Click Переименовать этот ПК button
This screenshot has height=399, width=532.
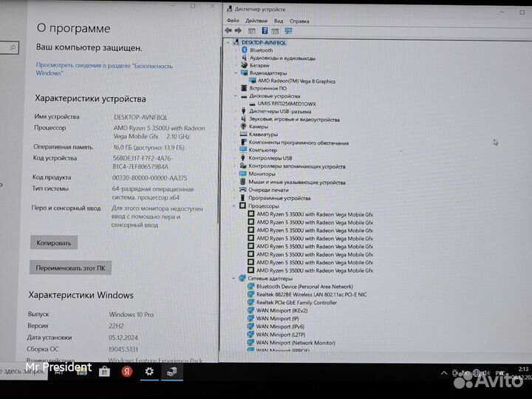click(x=70, y=267)
